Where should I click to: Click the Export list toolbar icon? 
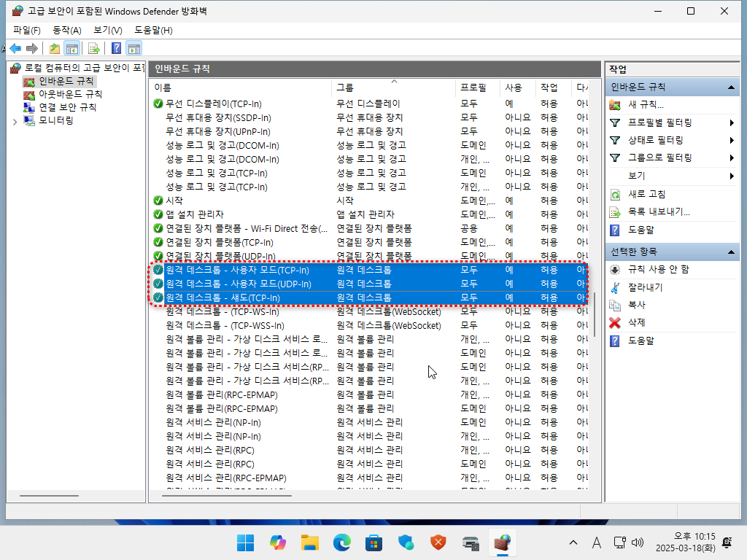pyautogui.click(x=94, y=48)
